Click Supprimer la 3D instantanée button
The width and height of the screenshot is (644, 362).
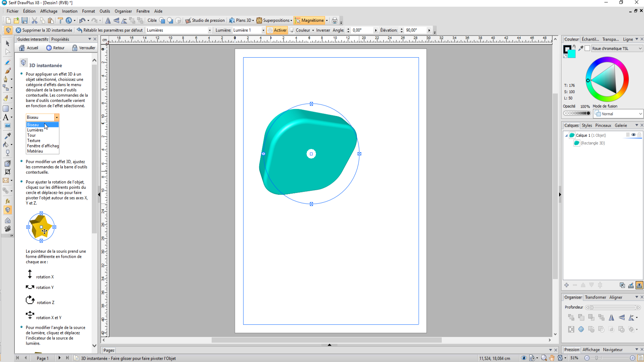click(x=44, y=30)
